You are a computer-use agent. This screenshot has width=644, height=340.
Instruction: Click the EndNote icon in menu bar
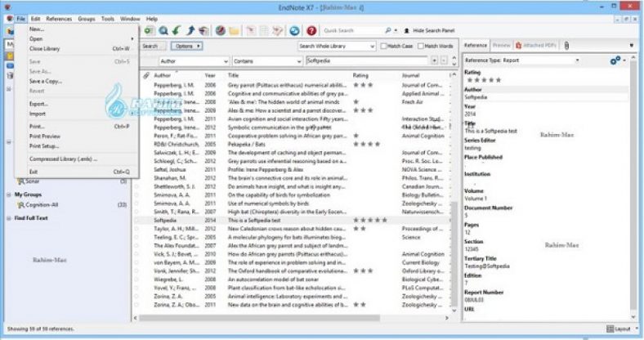pos(10,19)
